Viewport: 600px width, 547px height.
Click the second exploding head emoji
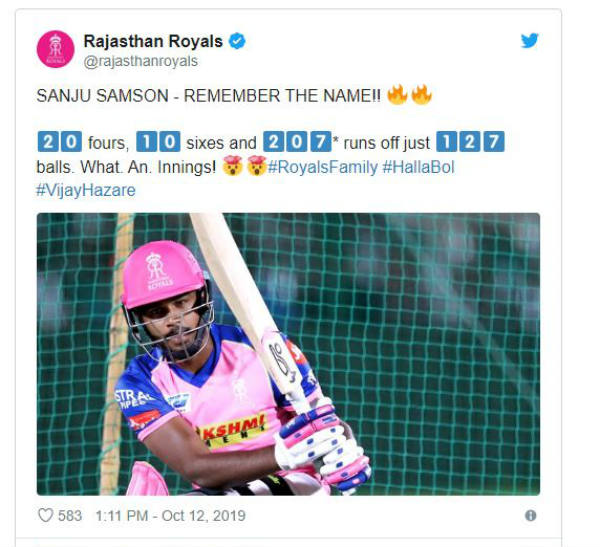tap(257, 166)
